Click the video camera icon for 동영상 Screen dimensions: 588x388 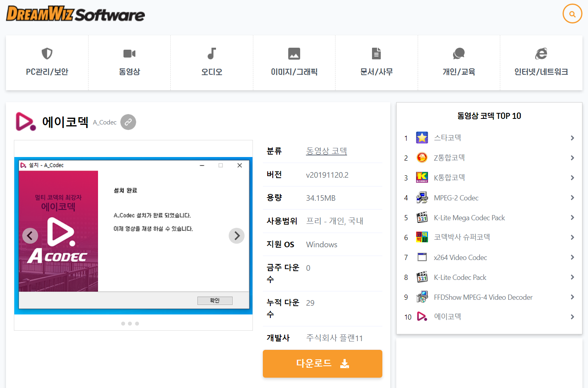[129, 53]
